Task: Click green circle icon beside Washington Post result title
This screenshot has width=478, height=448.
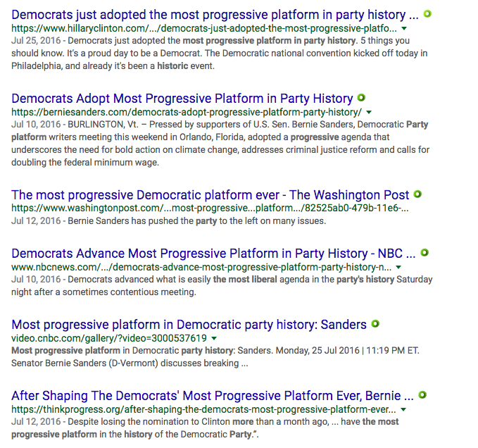Action: click(x=417, y=194)
